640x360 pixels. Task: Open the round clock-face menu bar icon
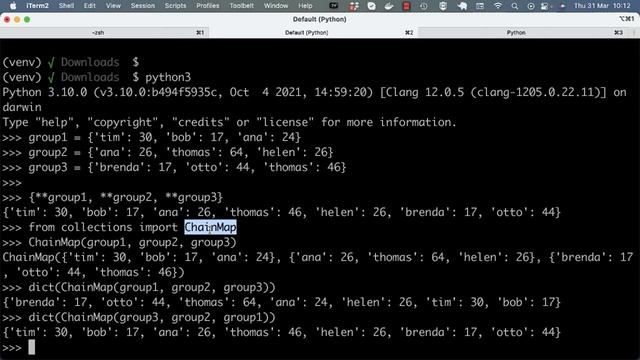pos(371,6)
